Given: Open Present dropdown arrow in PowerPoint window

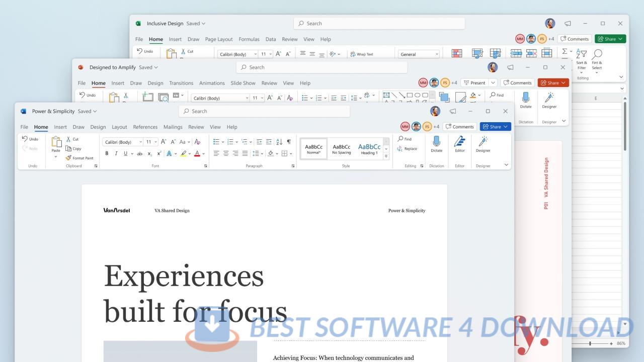Looking at the screenshot, I should tap(493, 83).
